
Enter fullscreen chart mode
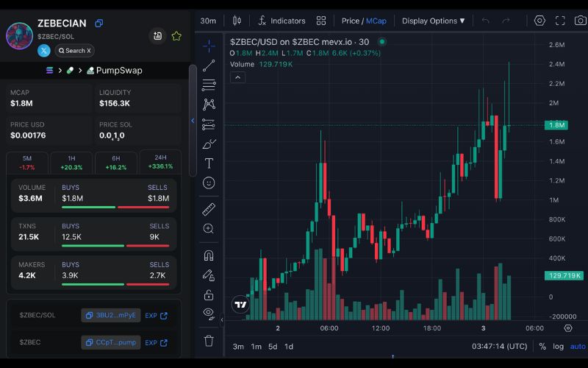tap(560, 21)
